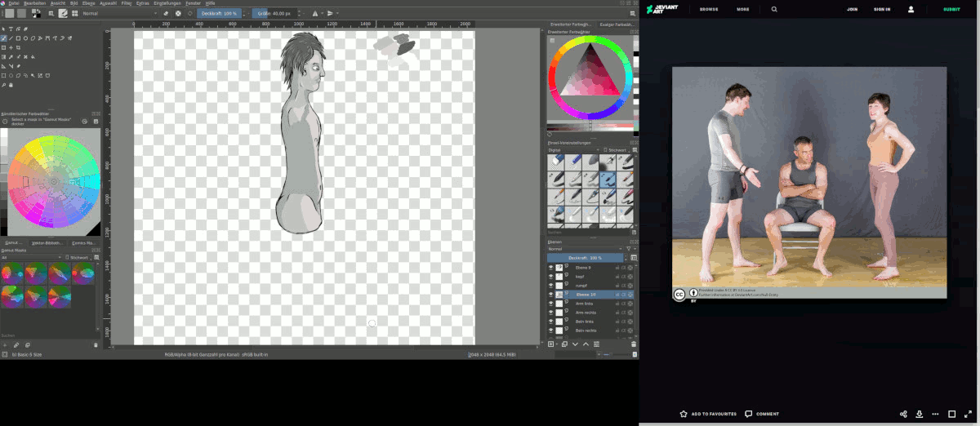Select the Zoom magnifier tool

3,85
